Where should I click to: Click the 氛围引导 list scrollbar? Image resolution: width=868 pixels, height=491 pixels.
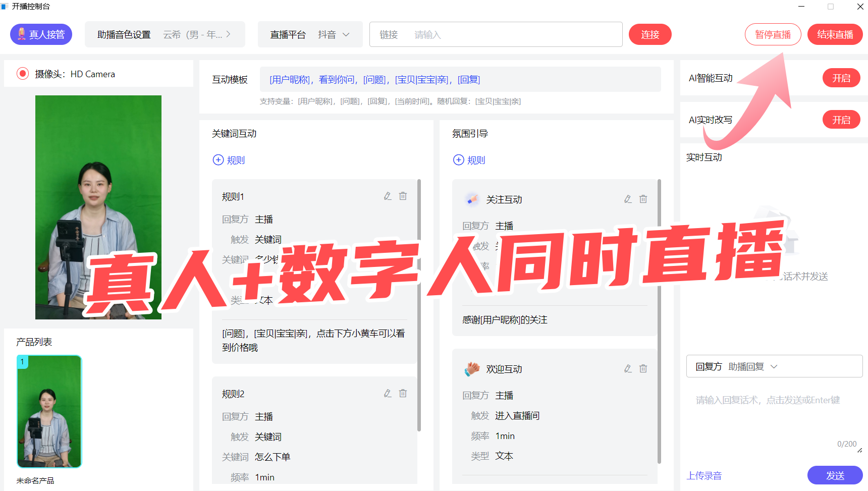coord(659,321)
